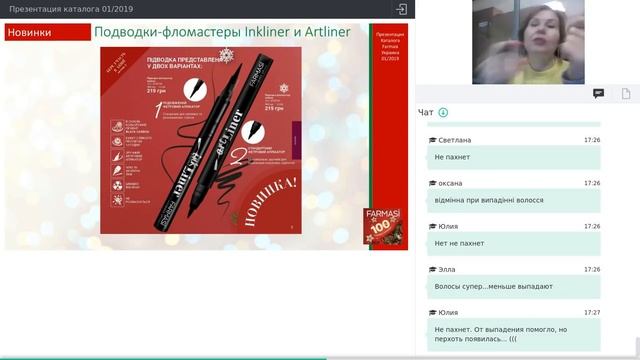640x360 pixels.
Task: Click the exit webinar icon in header
Action: [401, 9]
